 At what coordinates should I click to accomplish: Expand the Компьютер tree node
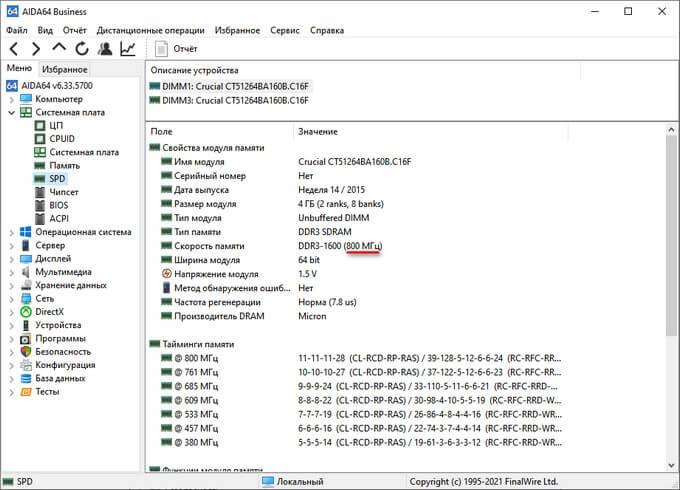pyautogui.click(x=11, y=100)
